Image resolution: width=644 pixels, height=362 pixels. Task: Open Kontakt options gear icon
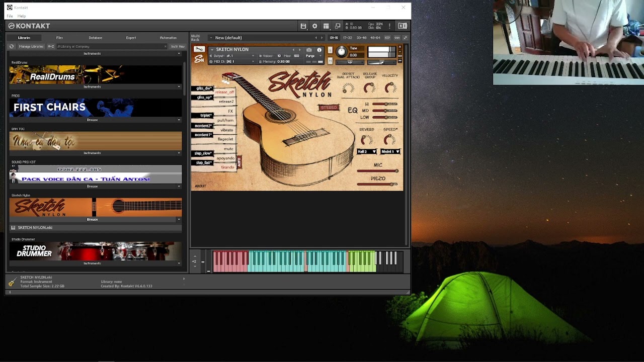tap(314, 26)
